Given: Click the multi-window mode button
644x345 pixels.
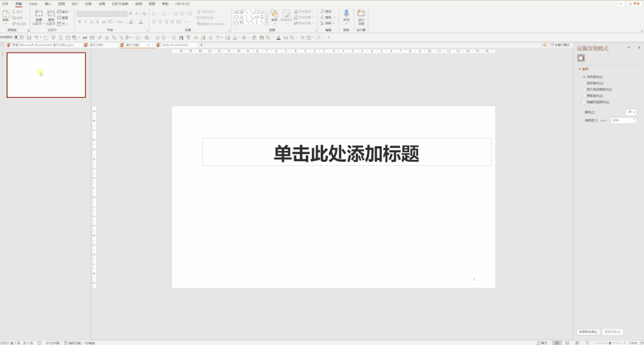Looking at the screenshot, I should tap(560, 45).
